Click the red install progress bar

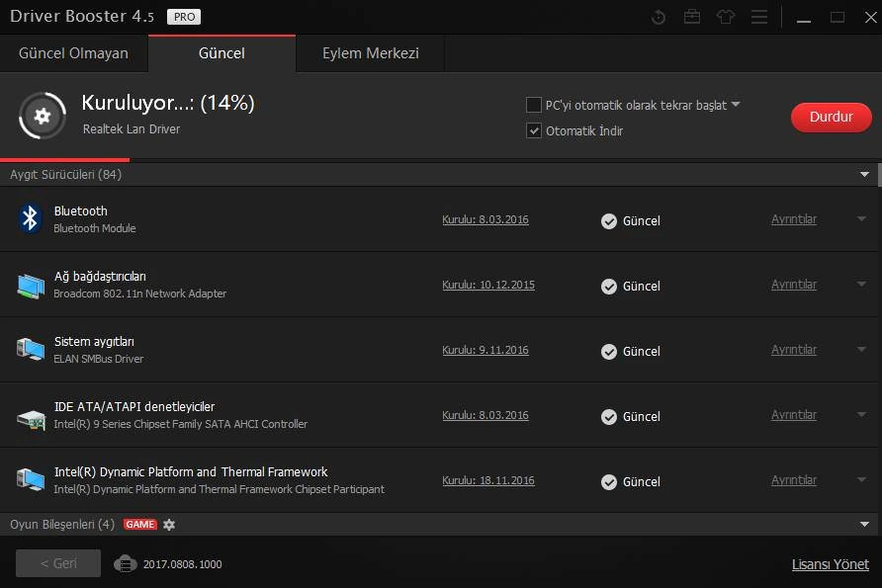coord(64,160)
